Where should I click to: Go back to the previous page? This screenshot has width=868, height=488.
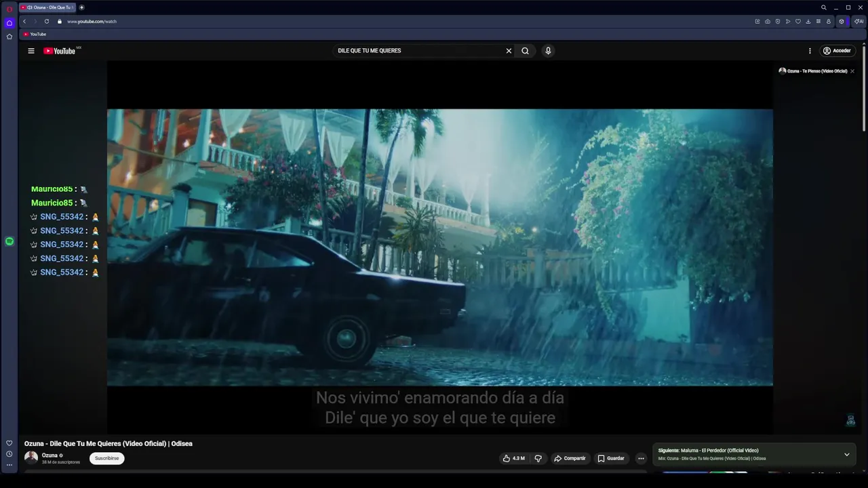24,22
